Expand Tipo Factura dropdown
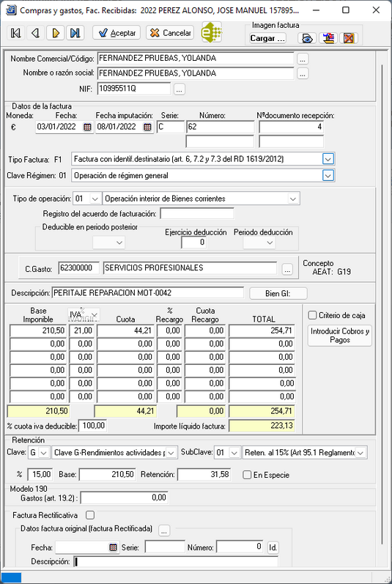392x584 pixels. pyautogui.click(x=328, y=159)
